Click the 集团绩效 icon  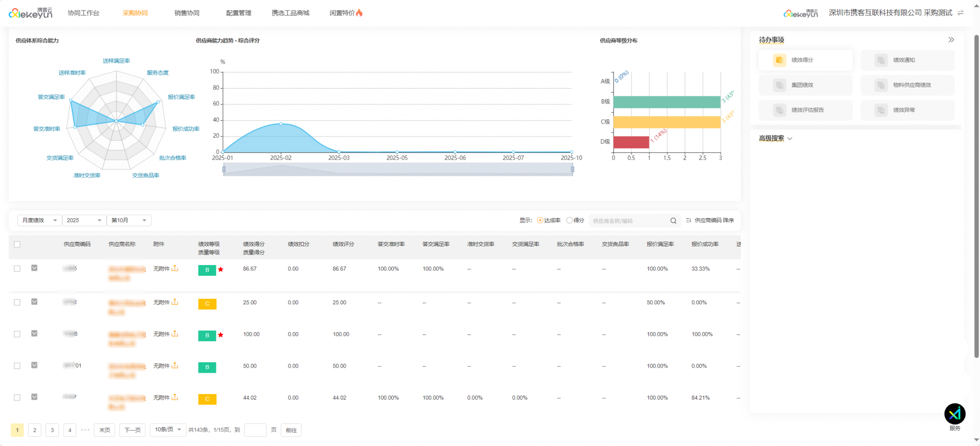click(780, 85)
